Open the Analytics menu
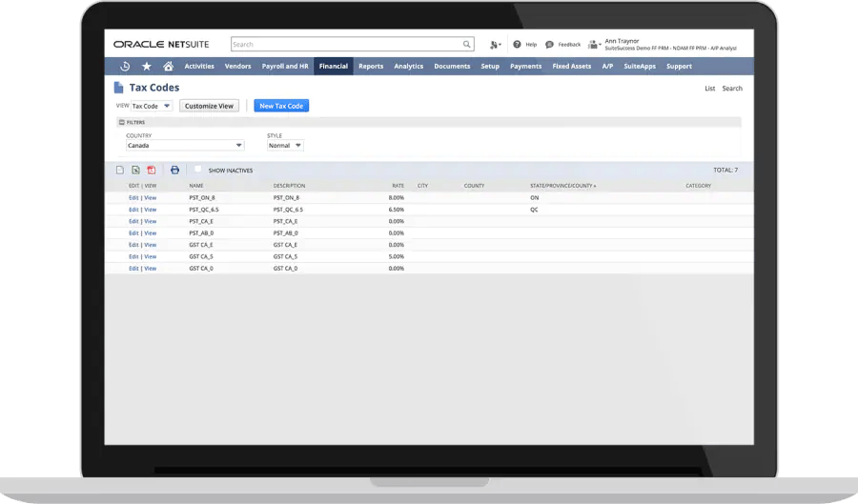The width and height of the screenshot is (858, 504). 409,66
